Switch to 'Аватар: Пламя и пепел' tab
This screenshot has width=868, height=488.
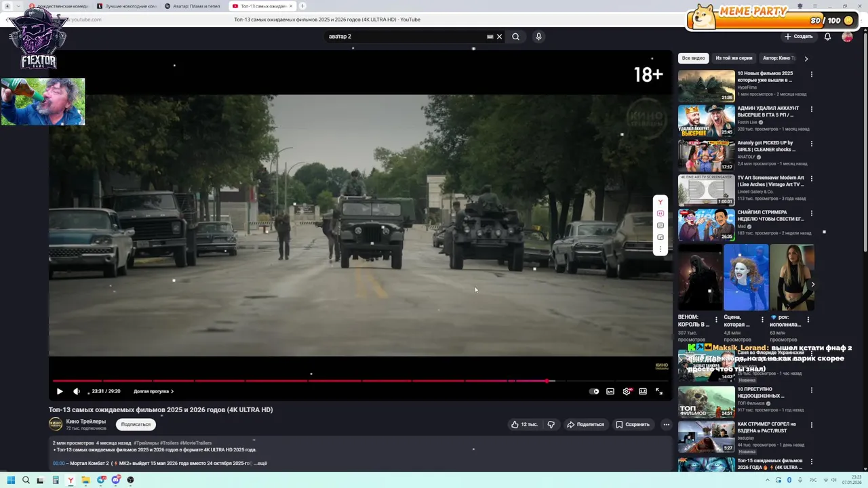tap(193, 6)
